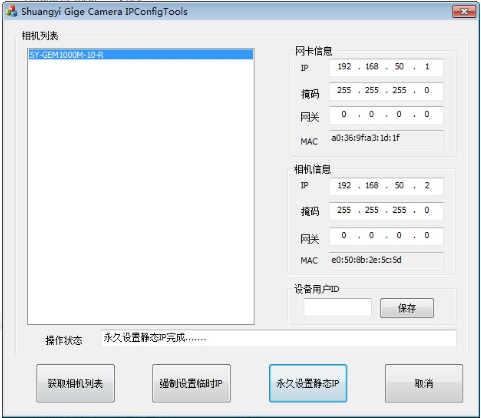Click the camera MAC e0:50:8b:2e:5c:5d field
The height and width of the screenshot is (418, 481).
click(x=386, y=260)
